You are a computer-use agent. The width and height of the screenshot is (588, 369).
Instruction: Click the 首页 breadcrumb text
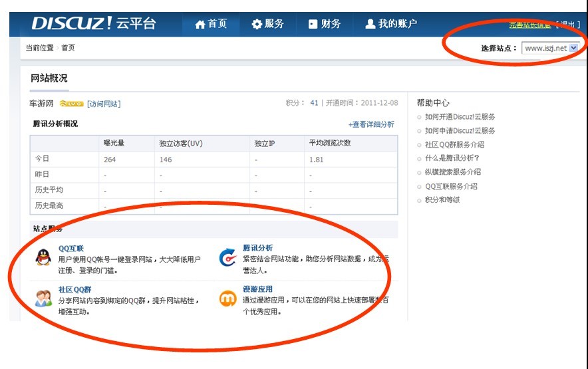pyautogui.click(x=68, y=48)
